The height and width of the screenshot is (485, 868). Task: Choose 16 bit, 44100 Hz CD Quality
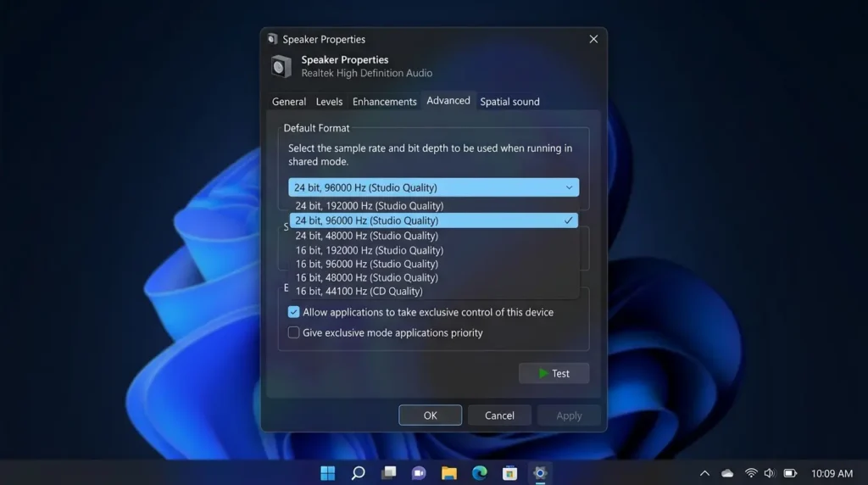tap(433, 291)
